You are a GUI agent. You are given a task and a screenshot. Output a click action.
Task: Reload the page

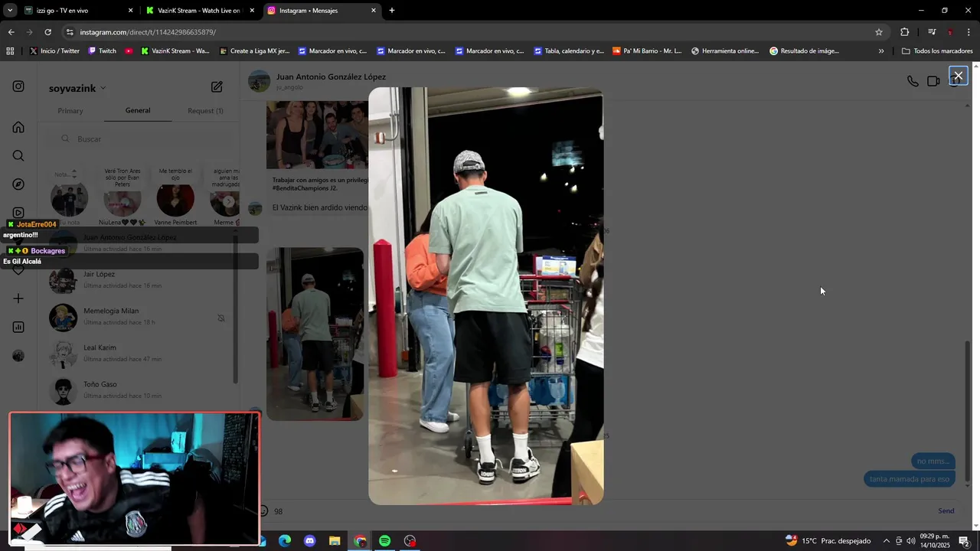tap(47, 32)
